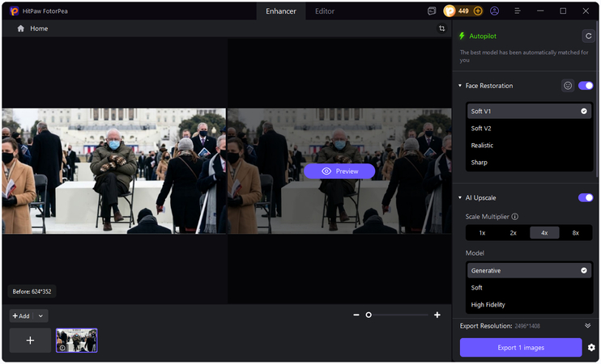601x364 pixels.
Task: Click the Autopilot refresh icon
Action: (587, 36)
